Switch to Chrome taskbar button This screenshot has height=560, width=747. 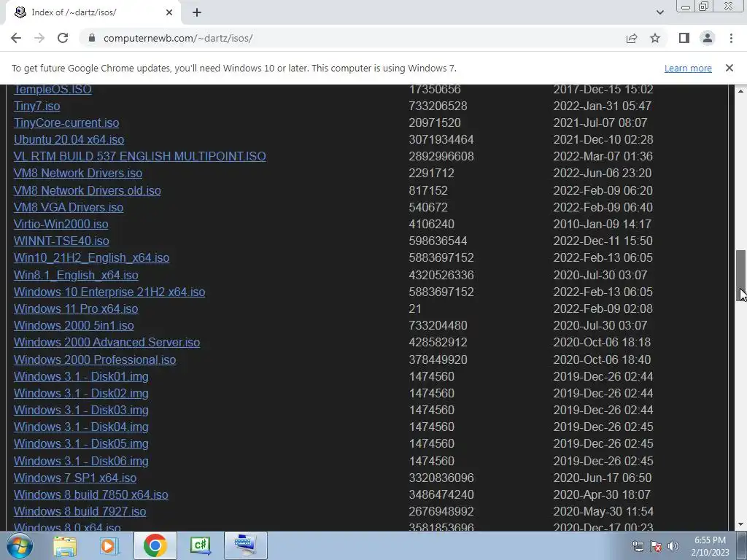coord(155,545)
